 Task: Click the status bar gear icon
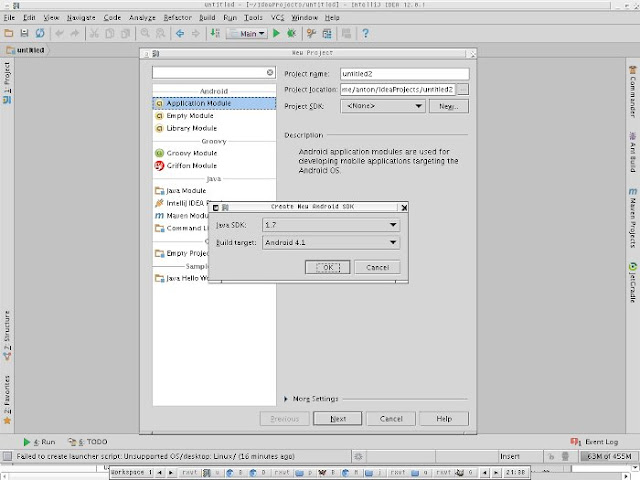[x=358, y=456]
